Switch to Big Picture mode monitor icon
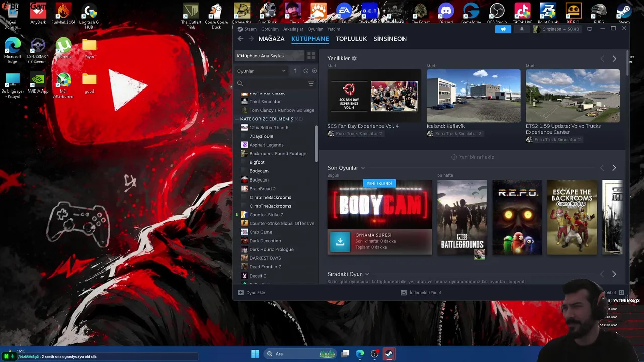Screen dimensions: 644x362 tap(590, 29)
